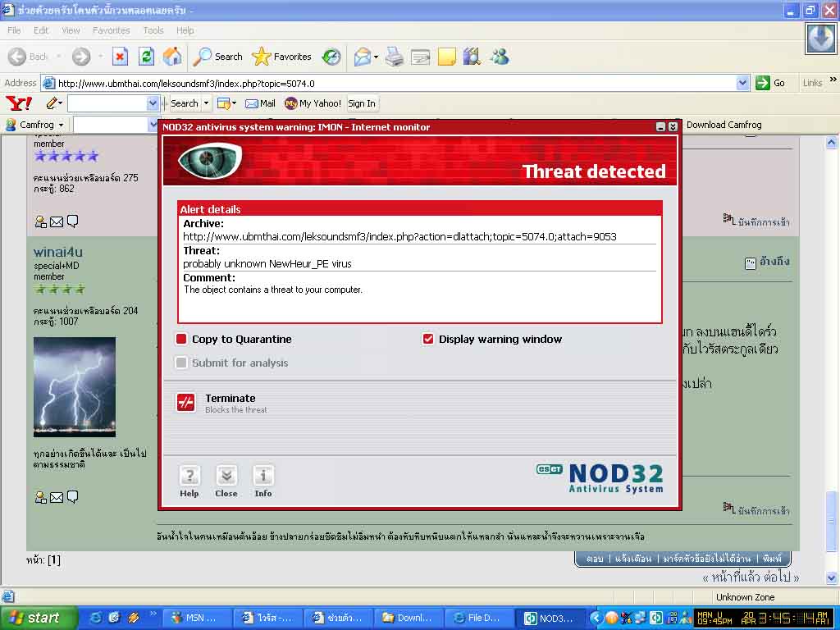
Task: Click the Windows start button
Action: click(x=38, y=618)
